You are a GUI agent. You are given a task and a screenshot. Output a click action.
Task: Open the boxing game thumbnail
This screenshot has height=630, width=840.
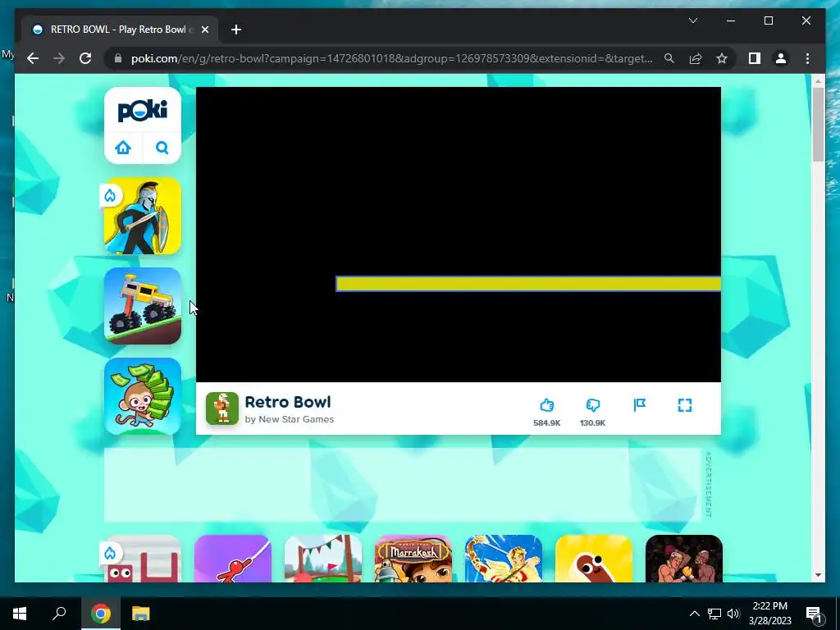(x=684, y=558)
